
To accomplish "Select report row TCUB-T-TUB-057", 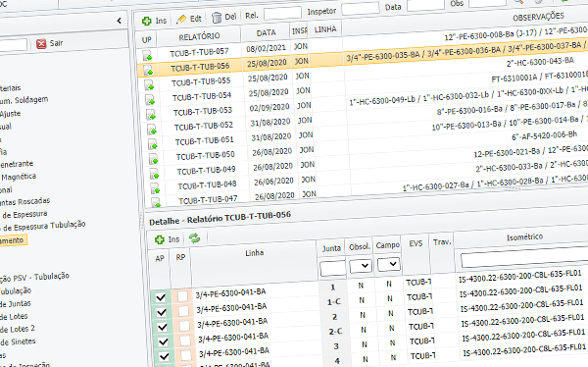I will pos(199,53).
